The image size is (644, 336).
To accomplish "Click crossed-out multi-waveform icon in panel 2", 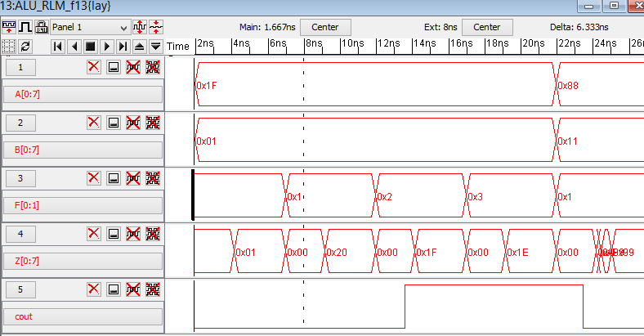I will pos(153,123).
